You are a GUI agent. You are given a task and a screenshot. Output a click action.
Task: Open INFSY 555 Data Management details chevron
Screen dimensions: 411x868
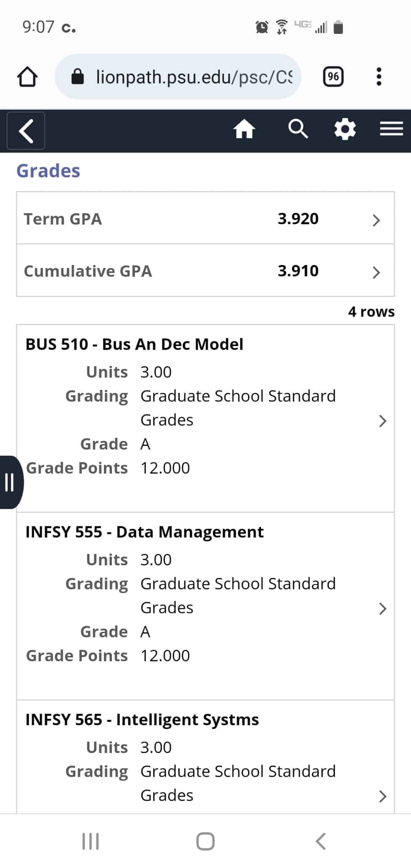pyautogui.click(x=383, y=609)
